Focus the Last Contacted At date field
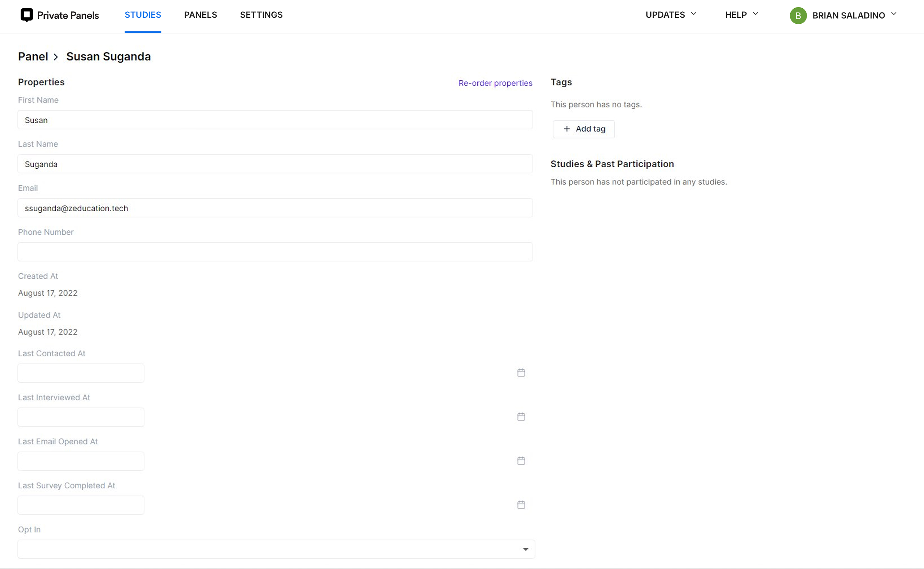This screenshot has height=569, width=924. (81, 373)
